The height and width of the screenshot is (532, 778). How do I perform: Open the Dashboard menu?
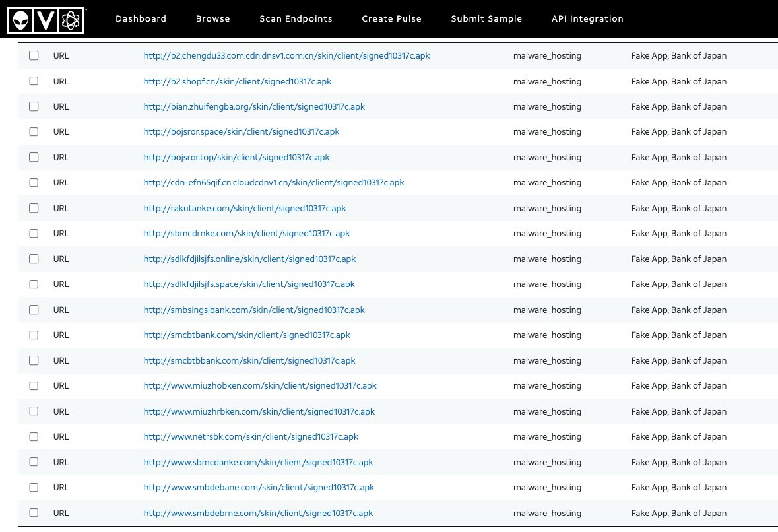tap(141, 19)
